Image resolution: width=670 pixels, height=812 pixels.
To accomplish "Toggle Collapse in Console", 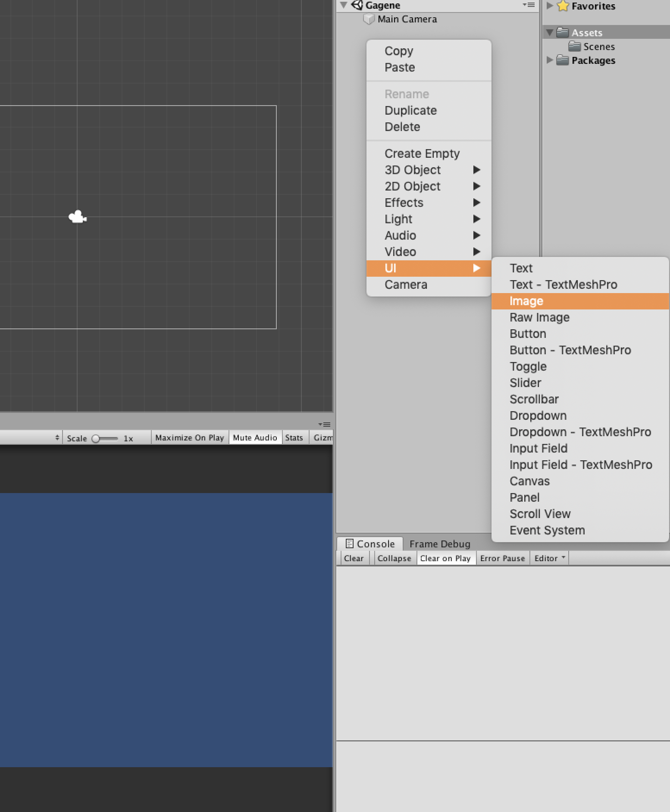I will tap(394, 558).
